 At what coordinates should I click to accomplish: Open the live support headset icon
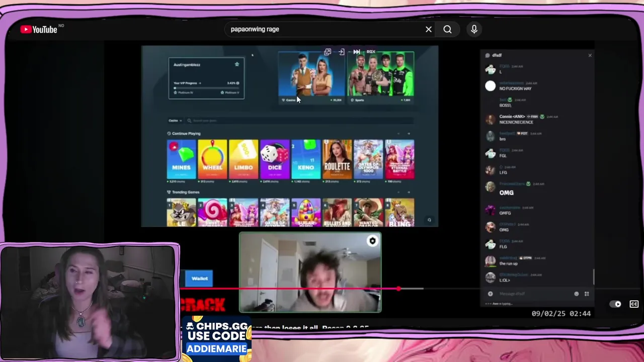(429, 220)
